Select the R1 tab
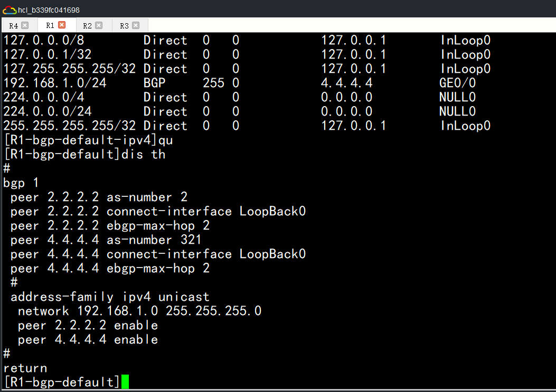556x392 pixels. [x=50, y=25]
